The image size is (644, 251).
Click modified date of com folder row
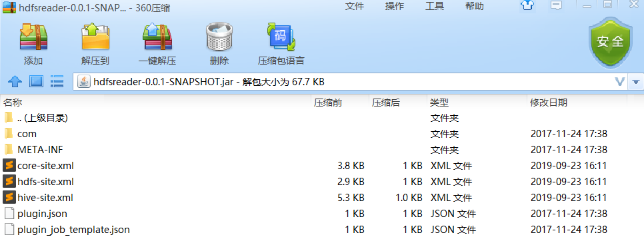569,134
